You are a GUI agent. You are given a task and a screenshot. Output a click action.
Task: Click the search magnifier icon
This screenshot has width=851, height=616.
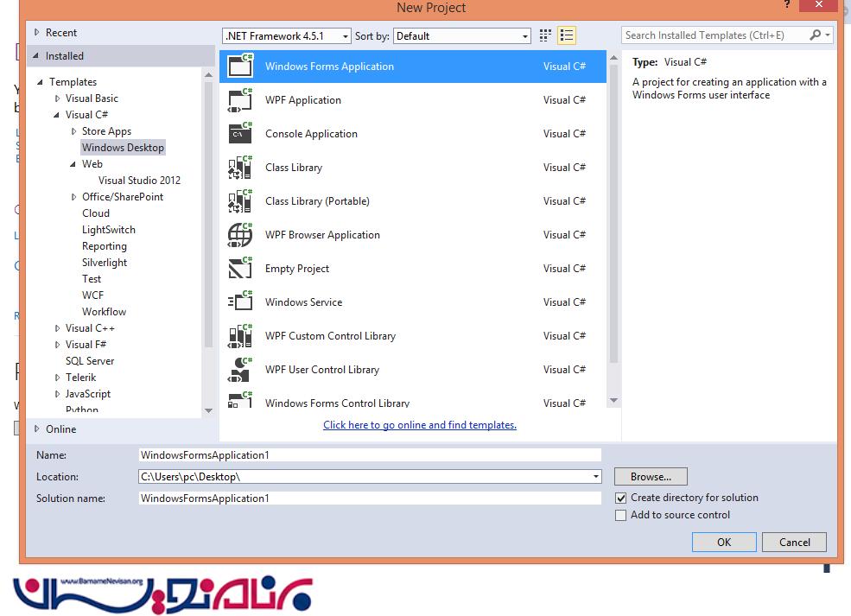coord(815,35)
